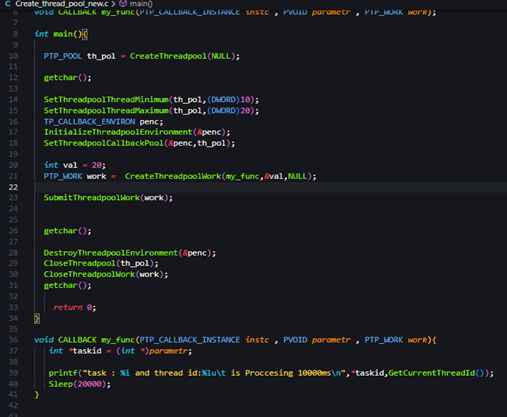Click line number 22

(13, 187)
